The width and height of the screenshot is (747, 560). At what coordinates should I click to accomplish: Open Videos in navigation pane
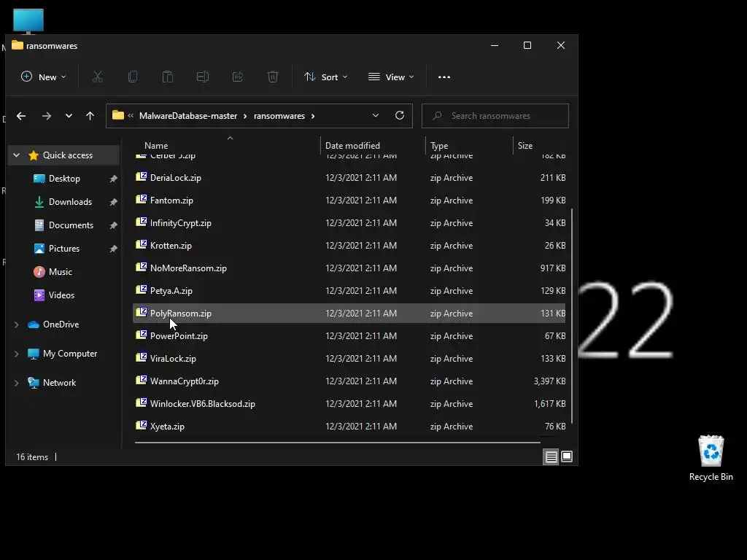(x=61, y=295)
